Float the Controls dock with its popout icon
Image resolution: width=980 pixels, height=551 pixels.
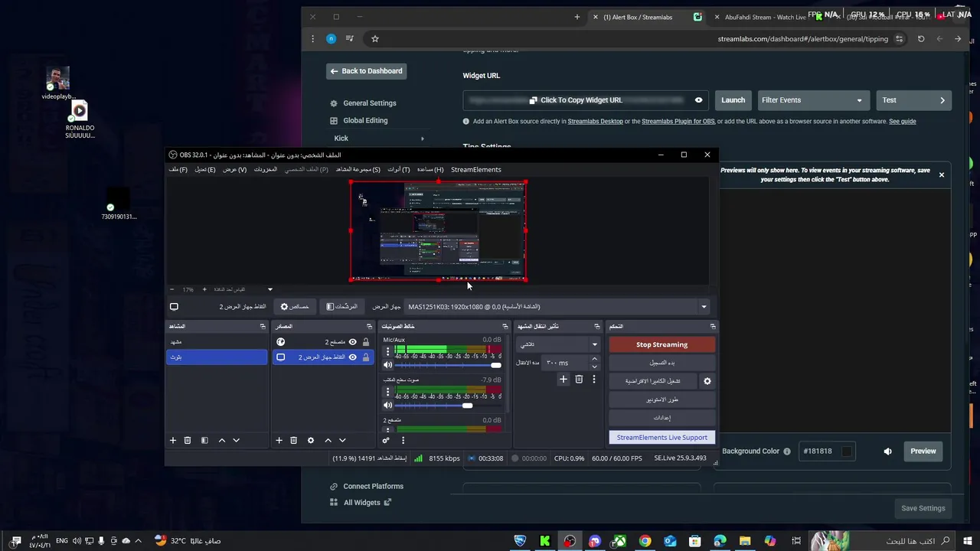tap(713, 327)
